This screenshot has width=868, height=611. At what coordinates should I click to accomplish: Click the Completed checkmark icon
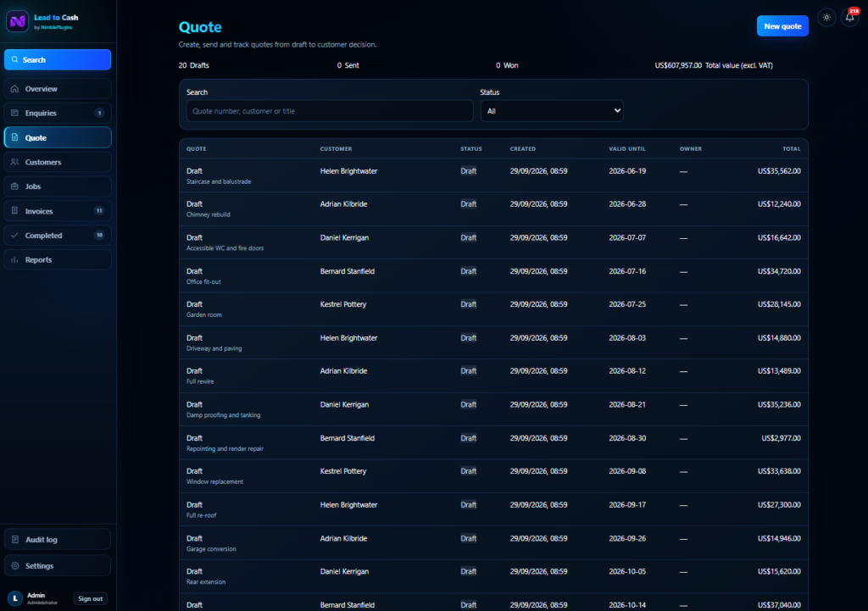pos(15,236)
